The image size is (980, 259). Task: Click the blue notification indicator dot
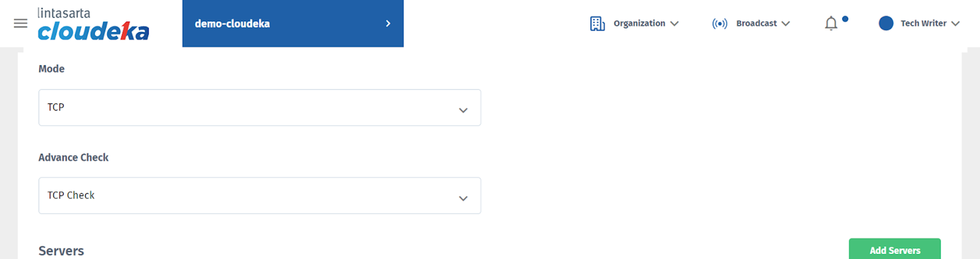click(845, 19)
